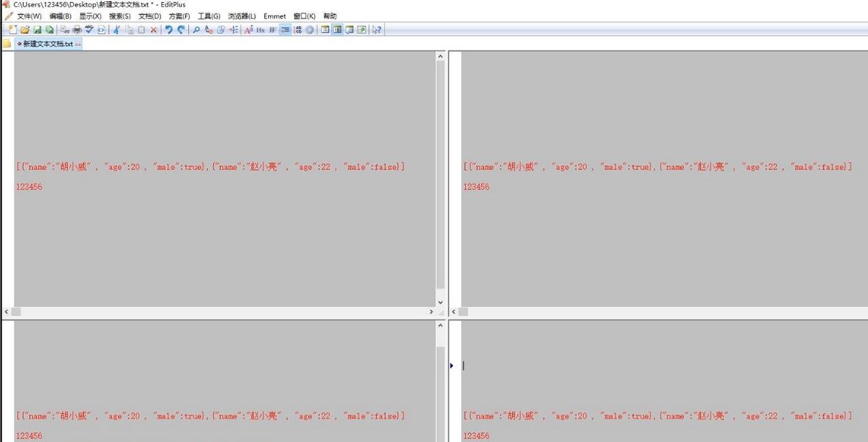The image size is (868, 442).
Task: Toggle the line number toolbar button
Action: click(x=298, y=29)
